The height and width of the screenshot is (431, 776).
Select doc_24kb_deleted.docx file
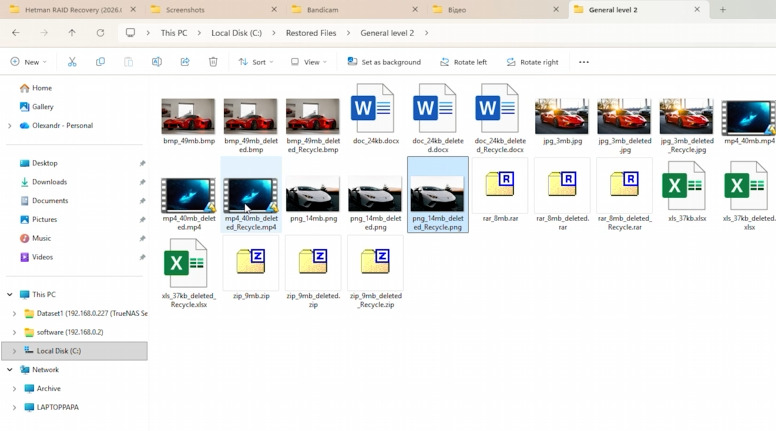point(437,119)
